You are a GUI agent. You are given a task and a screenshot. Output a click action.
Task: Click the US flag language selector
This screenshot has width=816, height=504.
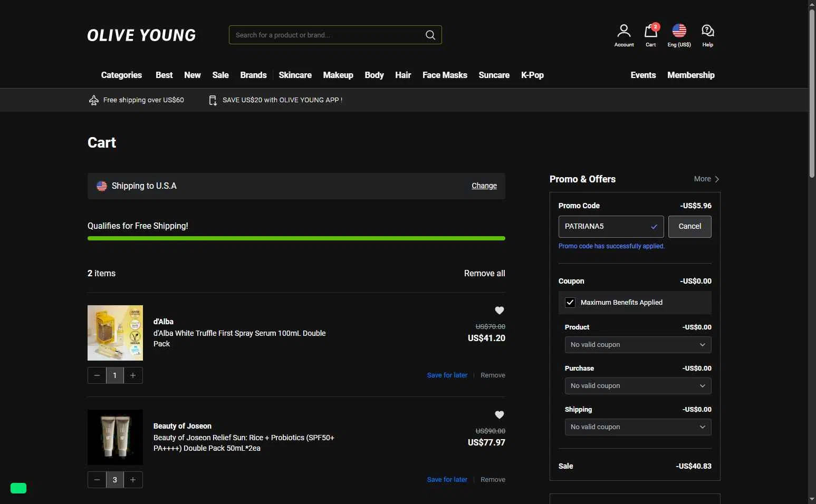click(x=679, y=31)
